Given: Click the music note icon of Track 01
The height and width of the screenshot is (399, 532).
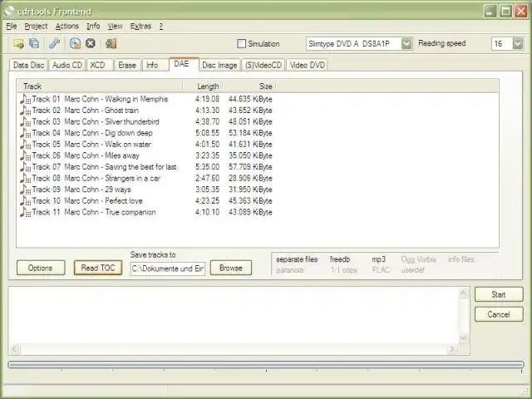Looking at the screenshot, I should coord(26,99).
